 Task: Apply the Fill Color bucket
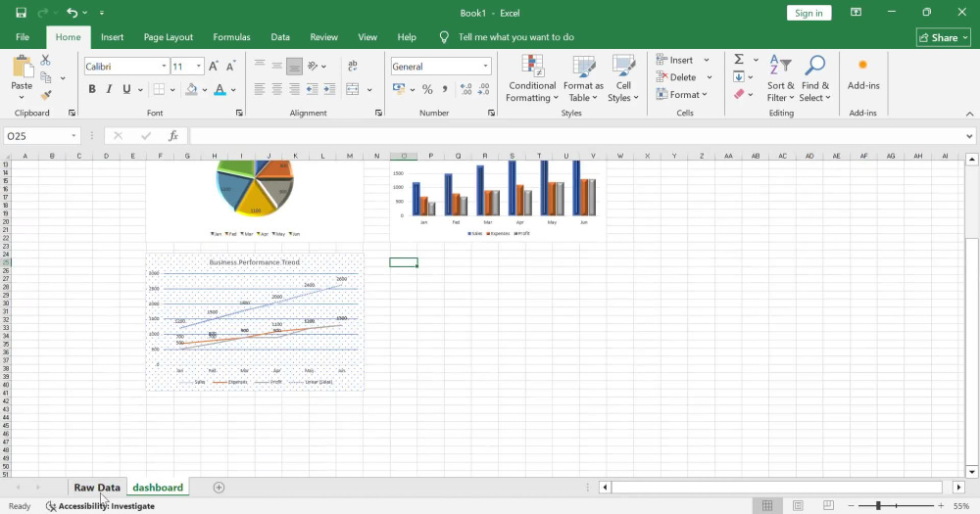point(191,89)
